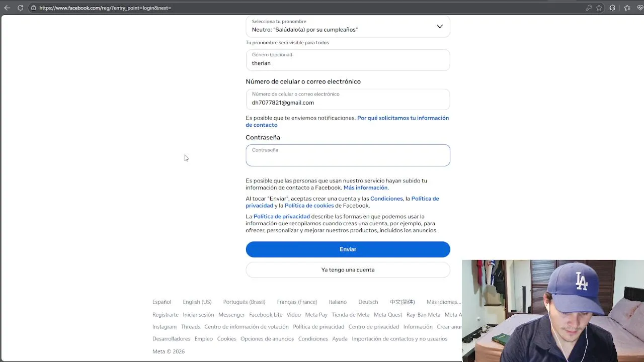View site info lock icon
Image resolution: width=644 pixels, height=362 pixels.
(33, 8)
